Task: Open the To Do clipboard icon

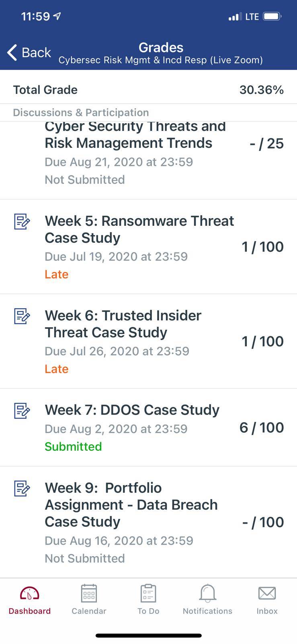Action: pyautogui.click(x=148, y=593)
